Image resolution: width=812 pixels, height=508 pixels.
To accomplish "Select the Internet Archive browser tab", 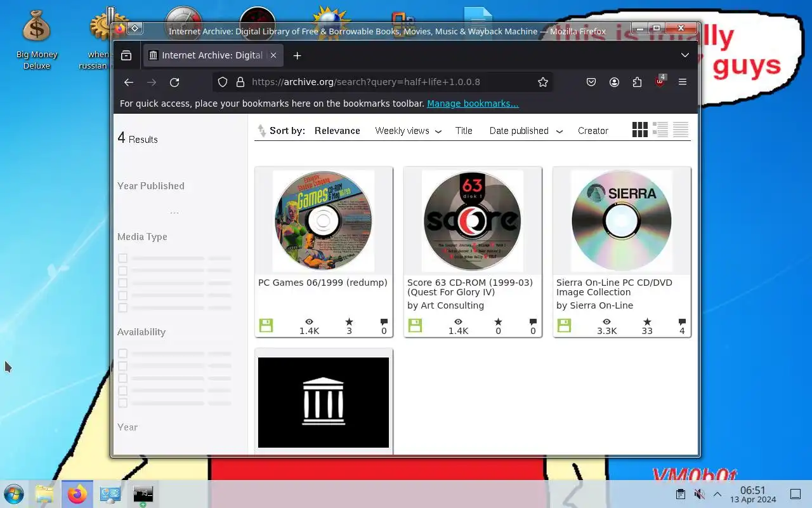I will 213,55.
